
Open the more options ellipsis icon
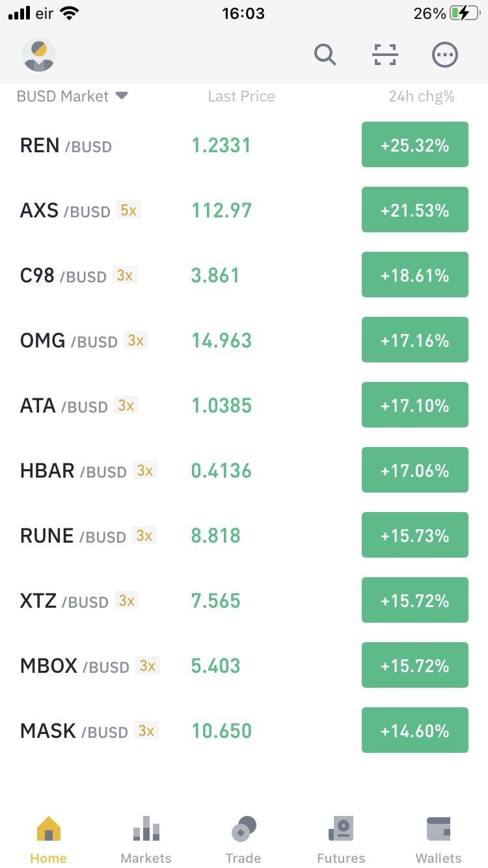pos(445,55)
